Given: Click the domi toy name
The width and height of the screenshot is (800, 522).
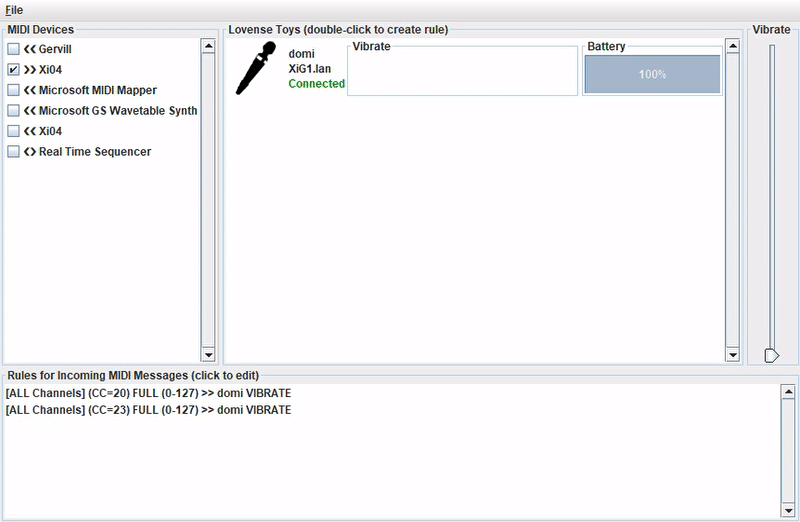Looking at the screenshot, I should coord(302,54).
